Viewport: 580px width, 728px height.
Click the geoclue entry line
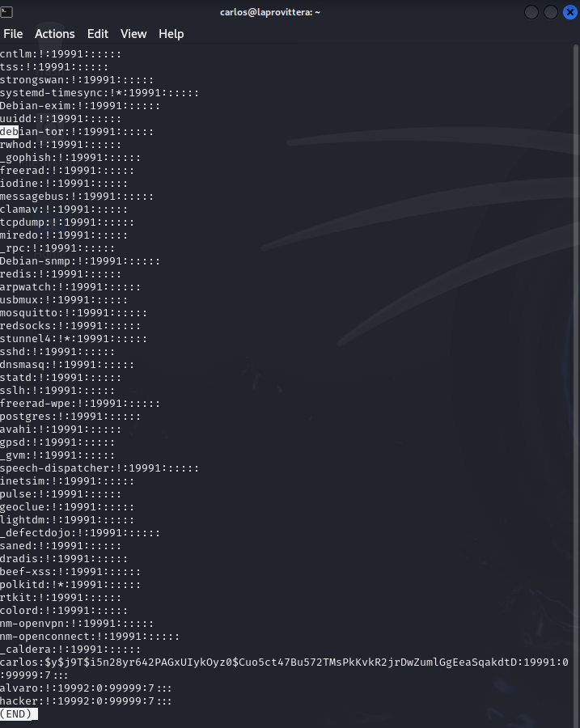click(67, 507)
